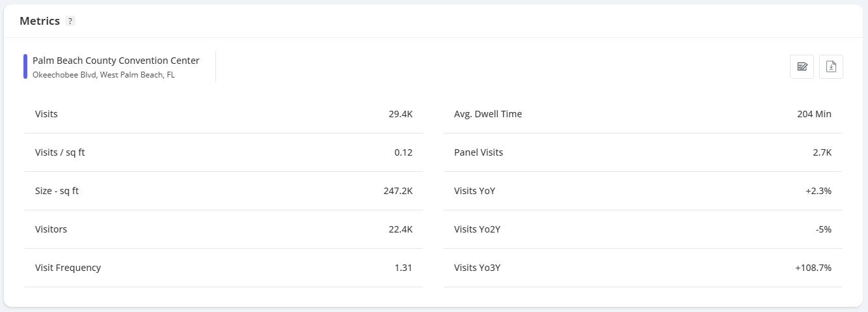Image resolution: width=868 pixels, height=312 pixels.
Task: Click the Metrics panel heading
Action: [40, 21]
